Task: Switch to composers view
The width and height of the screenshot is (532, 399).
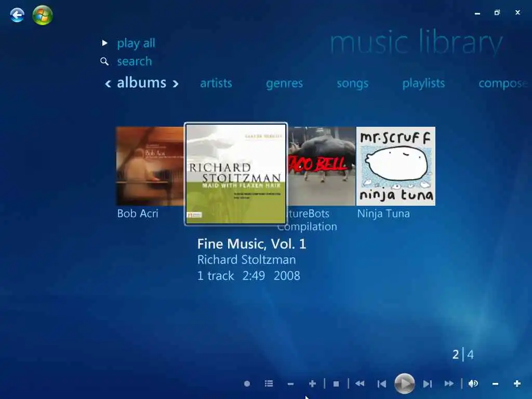Action: (503, 84)
